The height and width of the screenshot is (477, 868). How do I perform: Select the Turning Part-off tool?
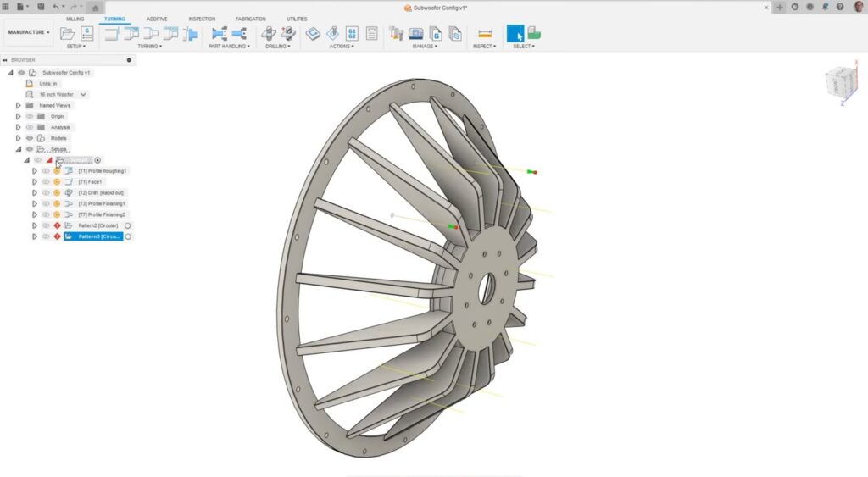(x=190, y=34)
